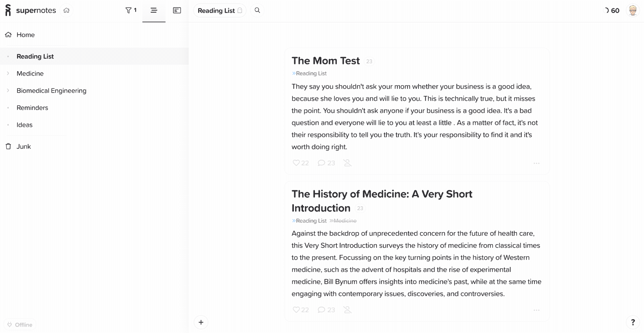
Task: Open the search magnifier icon
Action: tap(257, 10)
